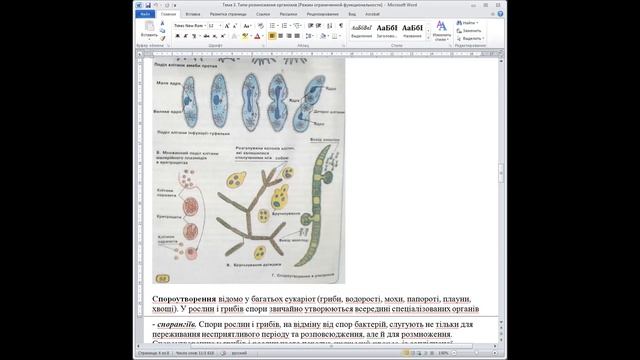Apply subscript formatting
640x360 pixels.
coord(215,36)
